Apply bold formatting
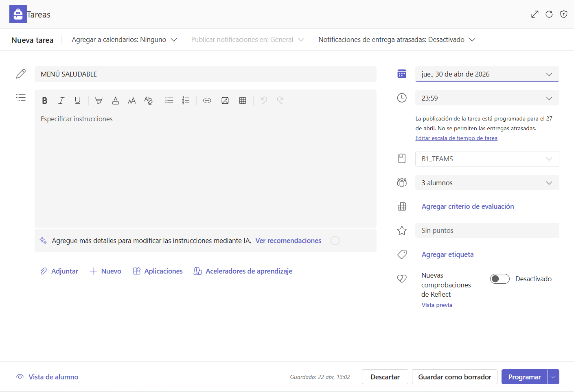The width and height of the screenshot is (574, 392). (45, 101)
